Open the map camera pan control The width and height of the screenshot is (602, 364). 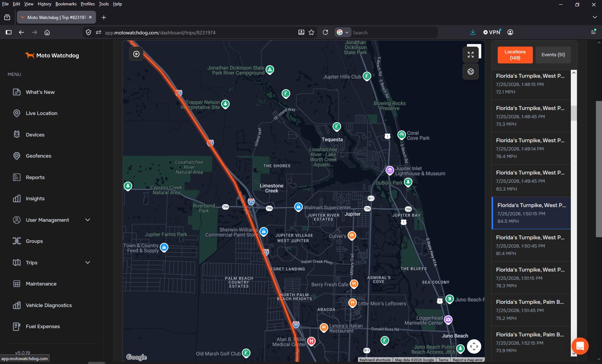[x=474, y=346]
